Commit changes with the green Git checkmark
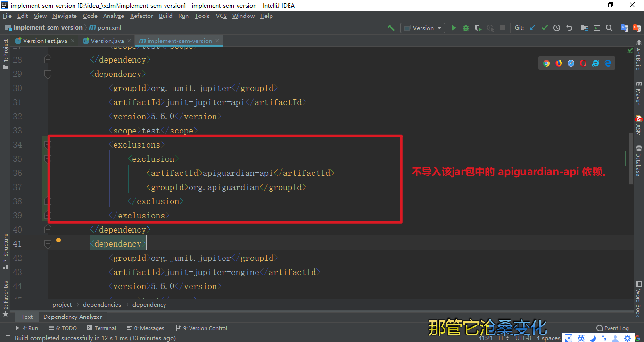The width and height of the screenshot is (644, 342). pyautogui.click(x=545, y=28)
